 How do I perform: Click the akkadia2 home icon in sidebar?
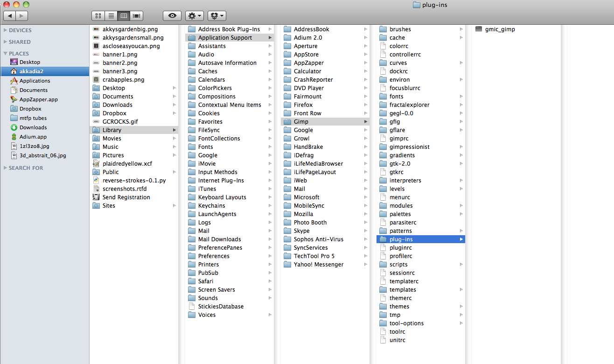click(x=14, y=71)
